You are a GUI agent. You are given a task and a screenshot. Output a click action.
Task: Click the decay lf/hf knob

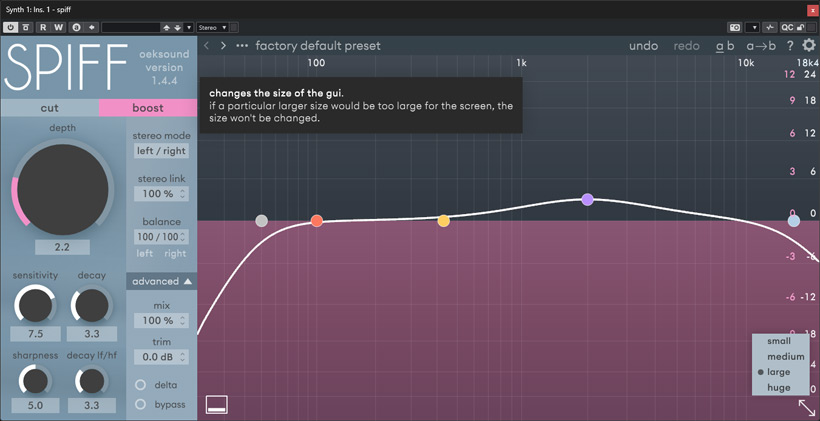tap(92, 381)
